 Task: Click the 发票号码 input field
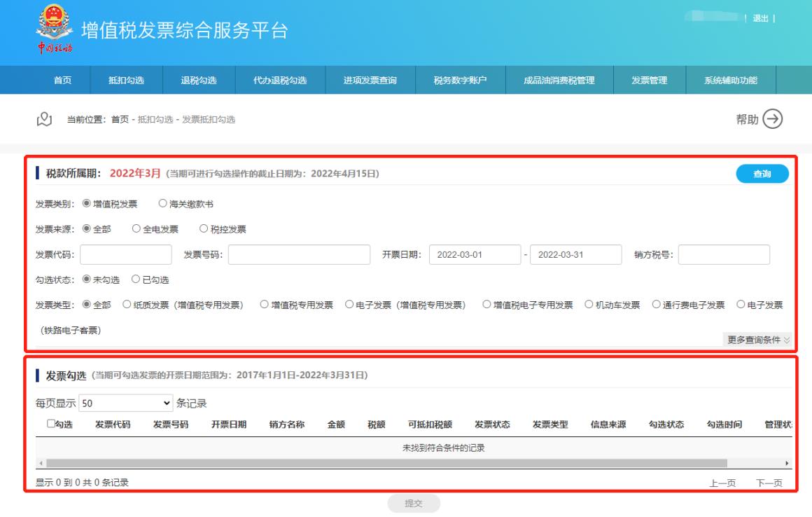pos(299,254)
